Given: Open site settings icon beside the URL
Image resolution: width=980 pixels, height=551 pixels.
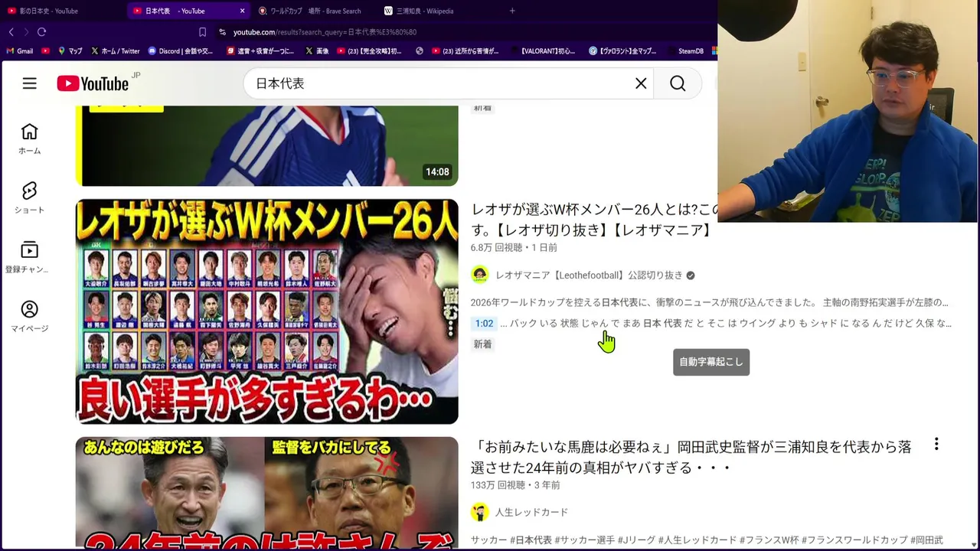Looking at the screenshot, I should point(222,32).
